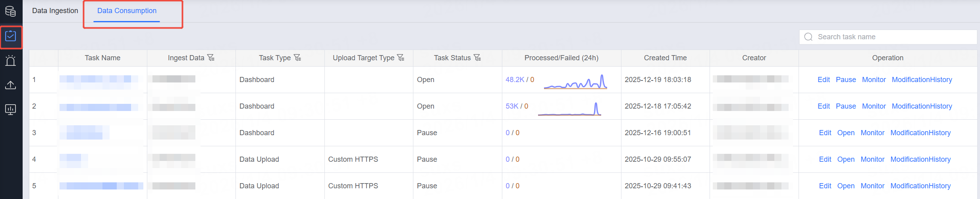Screen dimensions: 980x199
Task: Click the 48.2K processed sparkline chart
Action: pos(575,82)
